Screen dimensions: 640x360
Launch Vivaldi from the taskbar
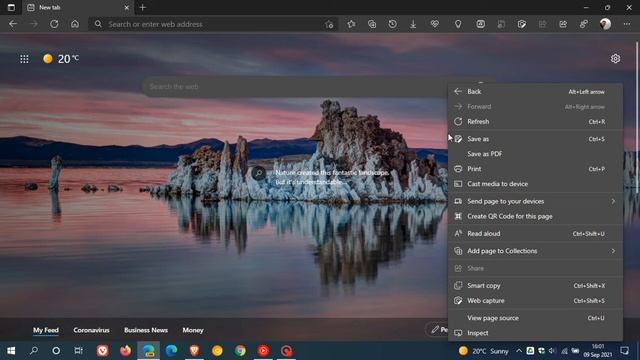point(102,351)
